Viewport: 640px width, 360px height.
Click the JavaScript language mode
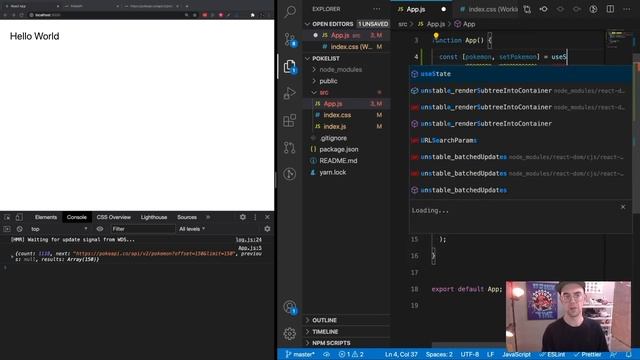tap(516, 354)
